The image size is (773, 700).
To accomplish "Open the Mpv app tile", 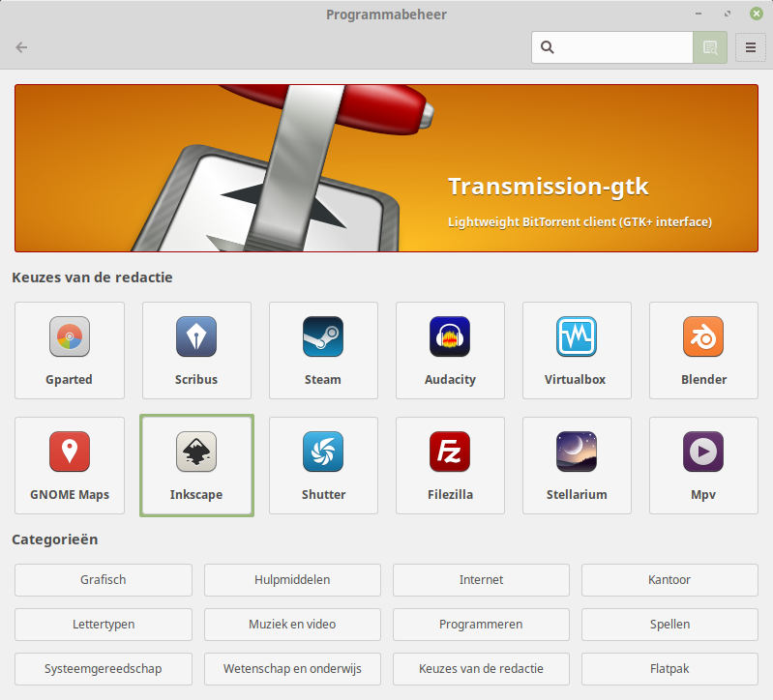I will click(x=703, y=465).
